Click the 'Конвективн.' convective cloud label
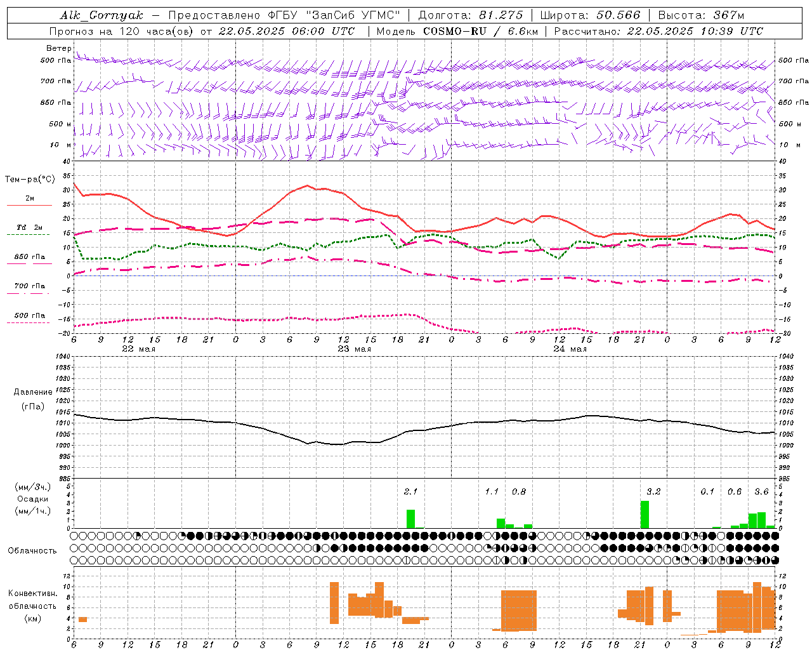The height and width of the screenshot is (650, 812). point(32,594)
